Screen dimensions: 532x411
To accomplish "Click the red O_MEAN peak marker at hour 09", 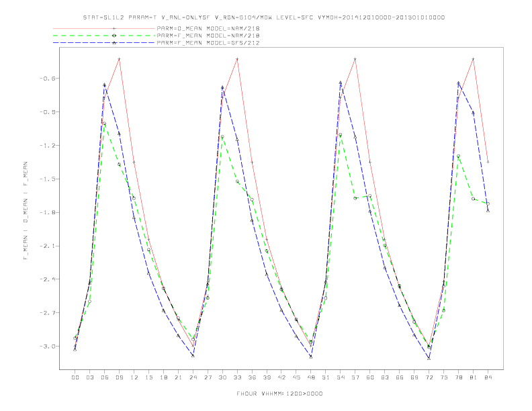I will point(119,59).
